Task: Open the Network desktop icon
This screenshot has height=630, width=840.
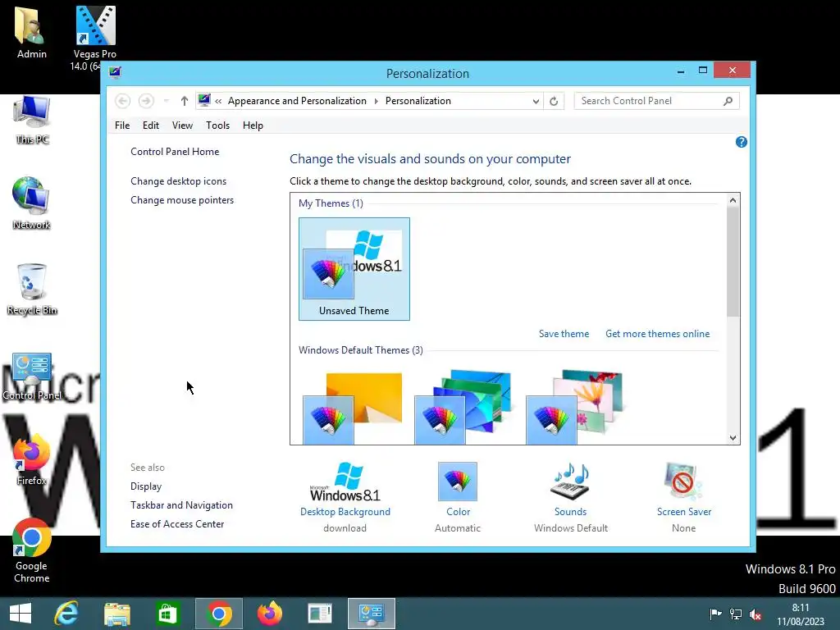Action: coord(32,203)
